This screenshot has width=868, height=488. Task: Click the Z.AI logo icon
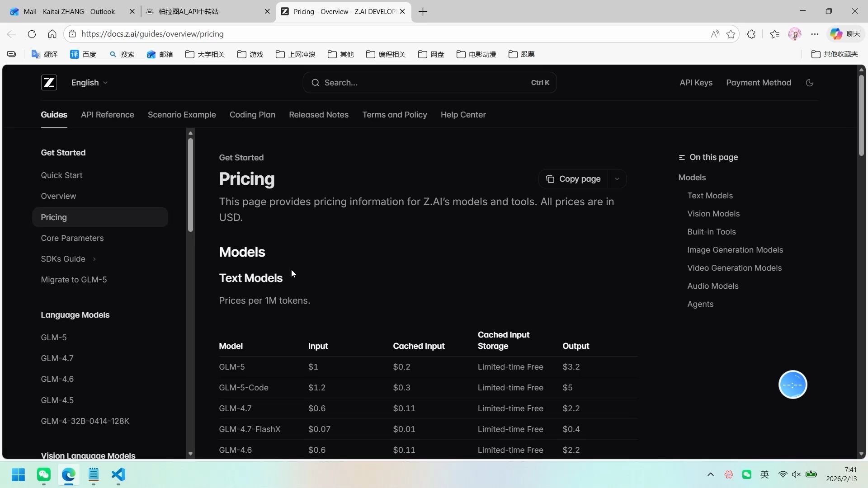[49, 83]
